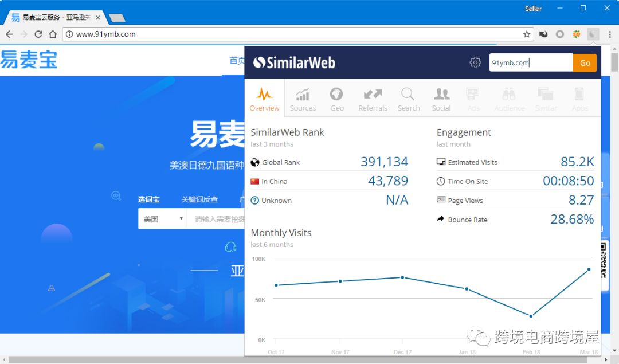Click the 首页 navigation link

click(x=237, y=60)
